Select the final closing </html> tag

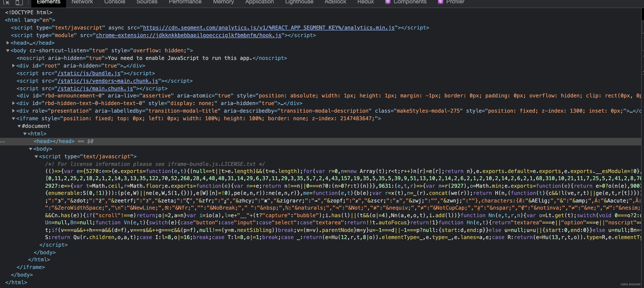coord(16,282)
